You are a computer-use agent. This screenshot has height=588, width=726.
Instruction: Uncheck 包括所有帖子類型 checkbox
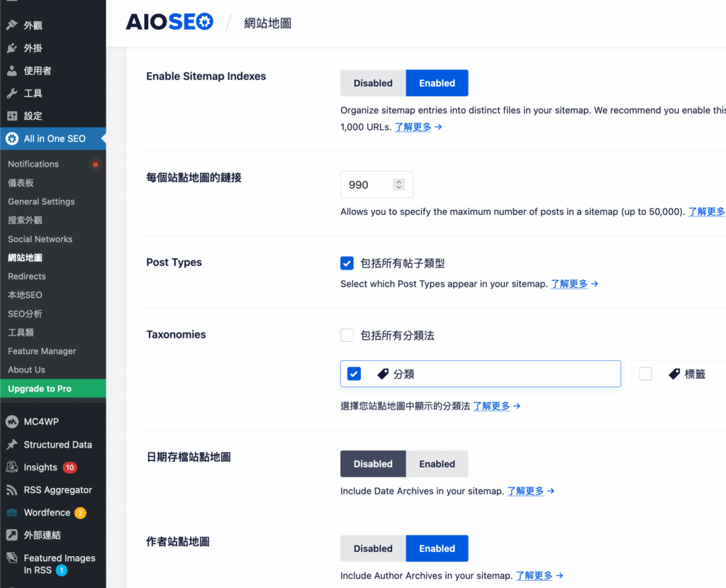(347, 263)
